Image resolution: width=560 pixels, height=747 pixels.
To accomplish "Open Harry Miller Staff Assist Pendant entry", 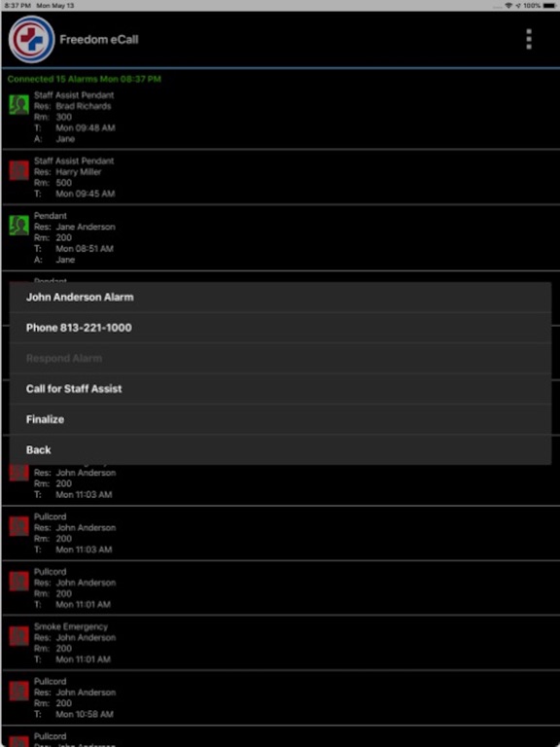I will (x=280, y=177).
